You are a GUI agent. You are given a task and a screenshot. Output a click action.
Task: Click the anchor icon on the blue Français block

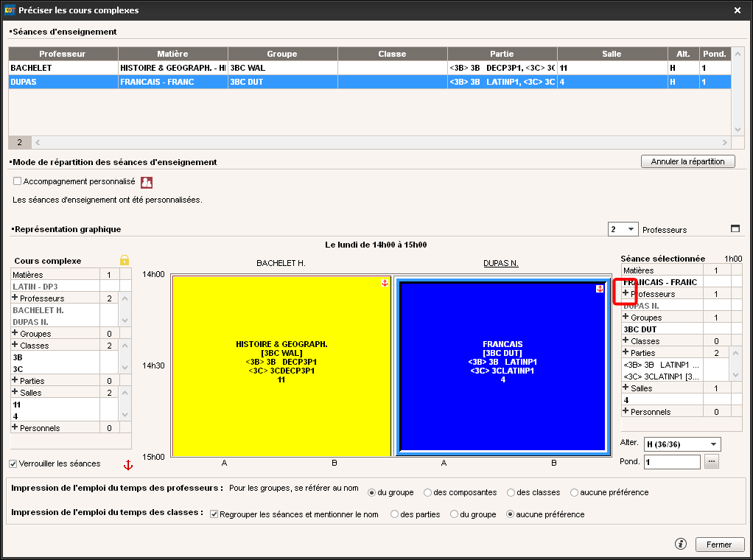[x=599, y=289]
